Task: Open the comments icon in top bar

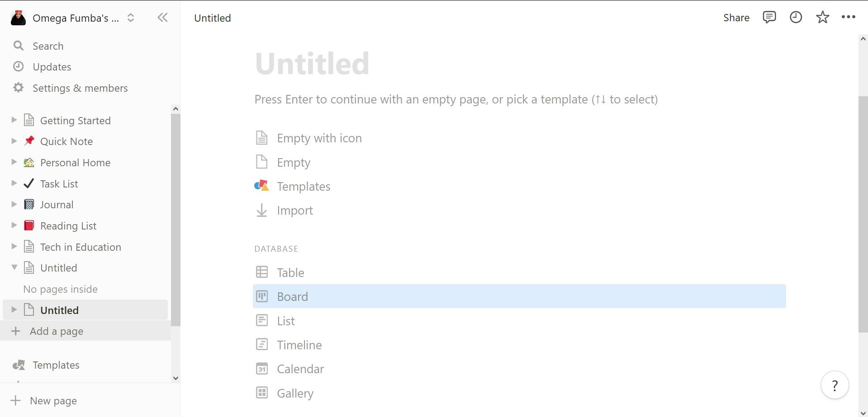Action: coord(769,18)
